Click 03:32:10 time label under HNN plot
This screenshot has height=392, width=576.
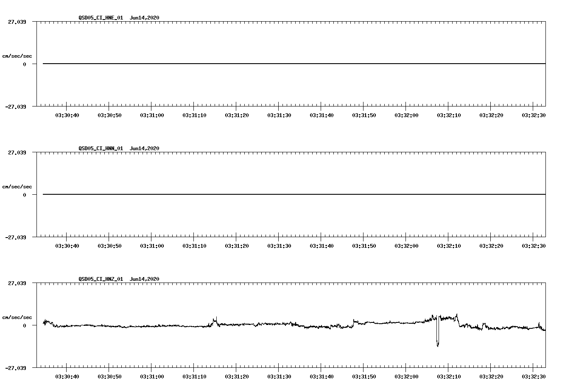point(449,246)
